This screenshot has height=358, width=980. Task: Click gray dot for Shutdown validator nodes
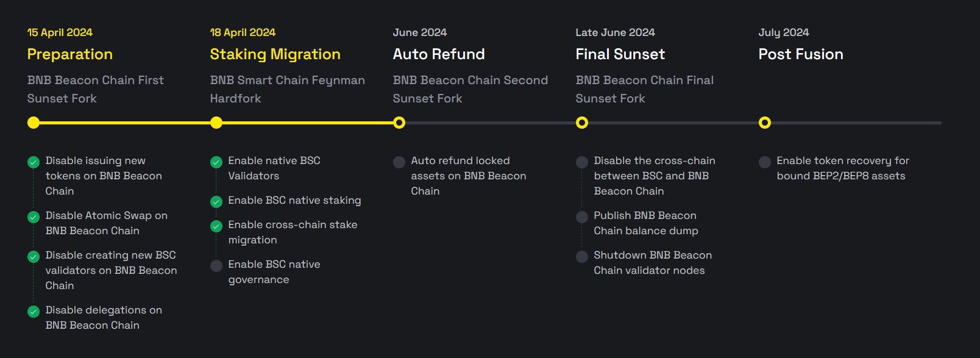click(582, 256)
